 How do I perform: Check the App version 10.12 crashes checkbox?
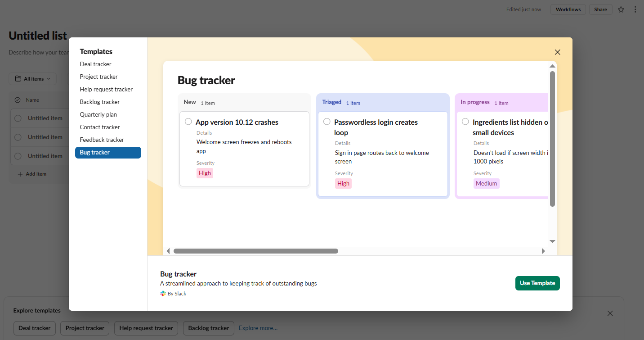pos(188,121)
